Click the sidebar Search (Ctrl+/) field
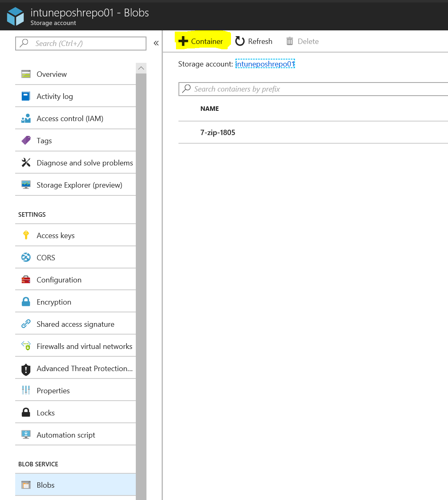 point(81,43)
